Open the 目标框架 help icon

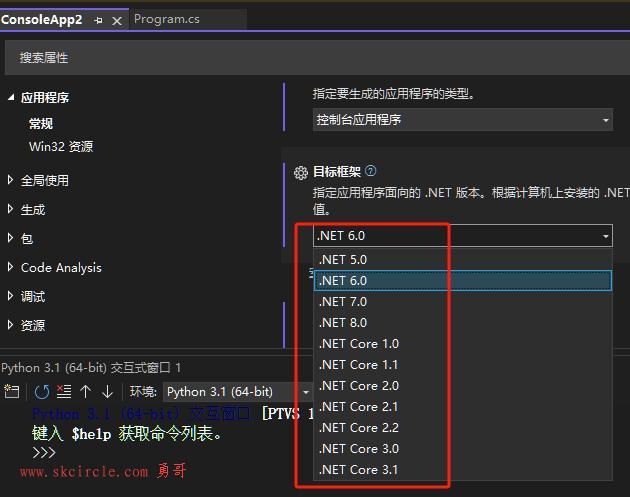tap(370, 171)
